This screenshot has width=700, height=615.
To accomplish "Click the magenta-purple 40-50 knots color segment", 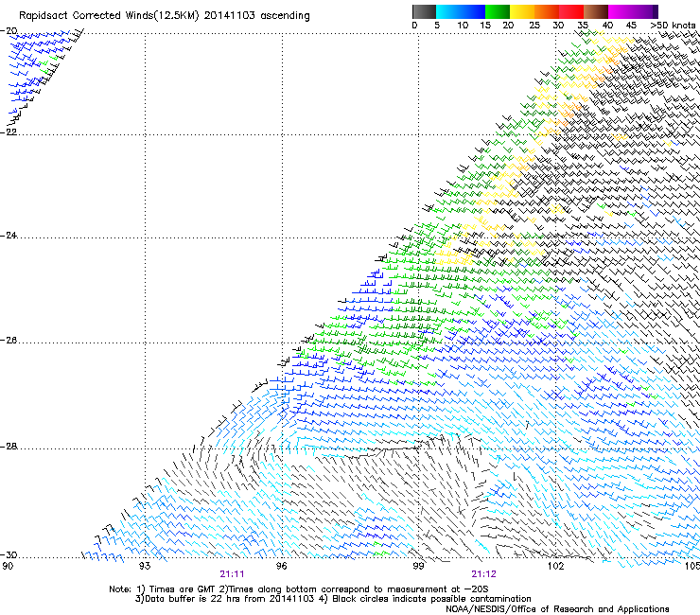I will [x=633, y=11].
